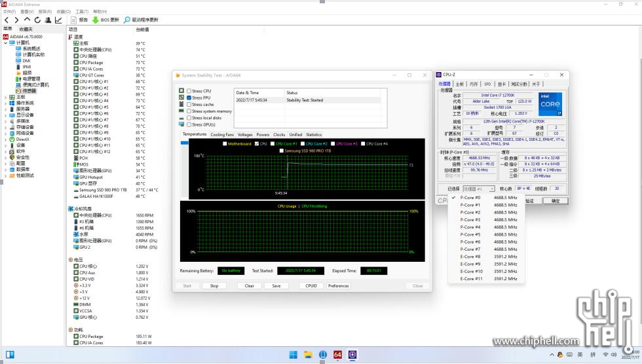Click the AIDA64 taskbar icon
This screenshot has width=642, height=364.
pos(337,355)
